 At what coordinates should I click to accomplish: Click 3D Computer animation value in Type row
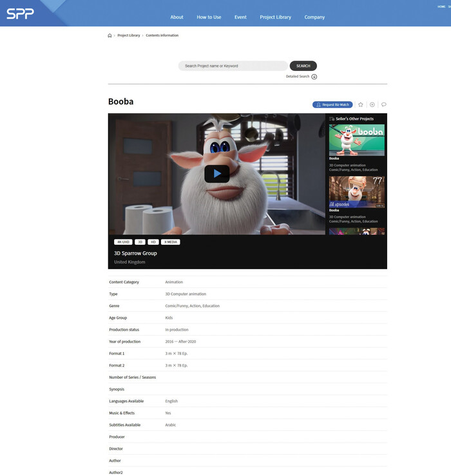coord(186,294)
